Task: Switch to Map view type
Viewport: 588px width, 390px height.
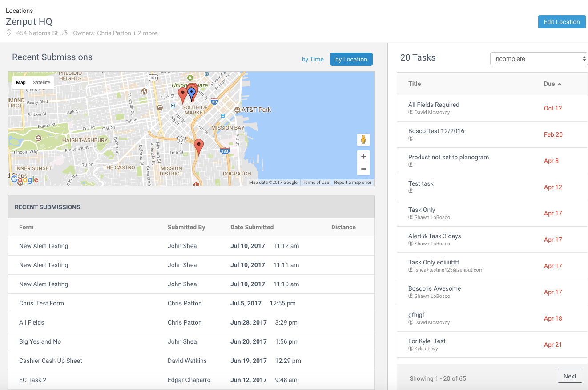Action: click(x=21, y=82)
